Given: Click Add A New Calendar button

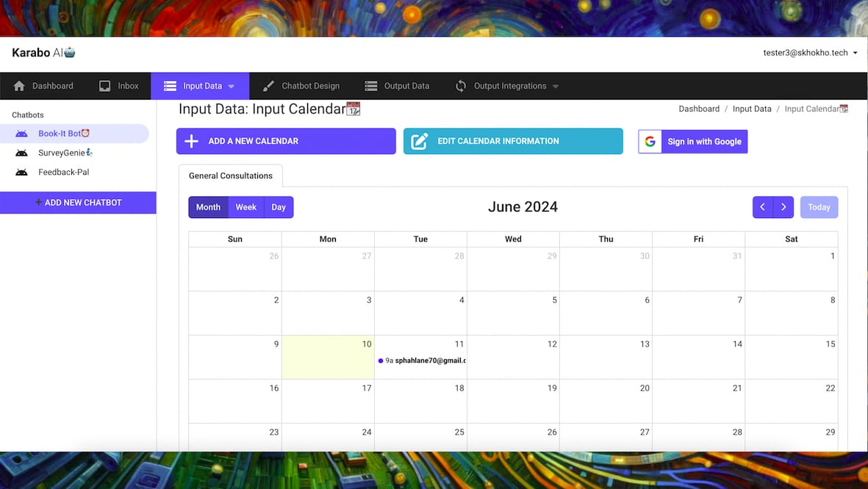Looking at the screenshot, I should coord(286,141).
